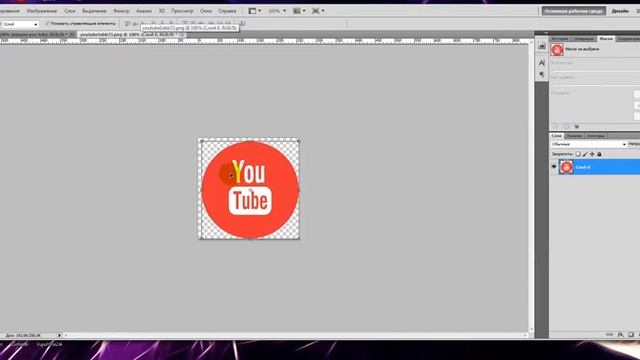Collapse the panel group with the top arrow

[547, 33]
